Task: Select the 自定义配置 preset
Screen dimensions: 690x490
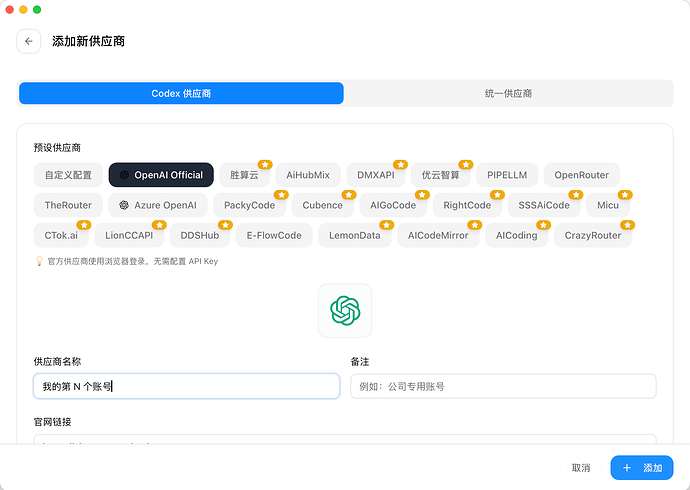Action: pos(68,175)
